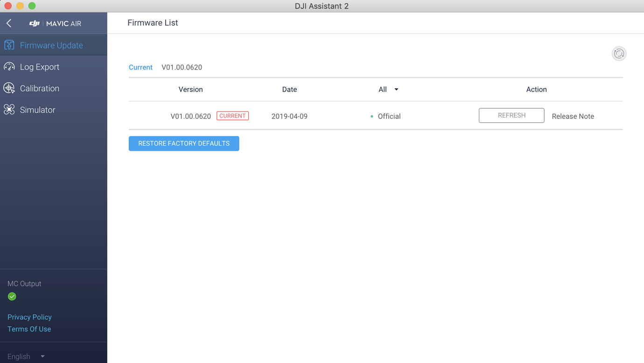
Task: Click the Restore Factory Defaults button
Action: point(184,144)
